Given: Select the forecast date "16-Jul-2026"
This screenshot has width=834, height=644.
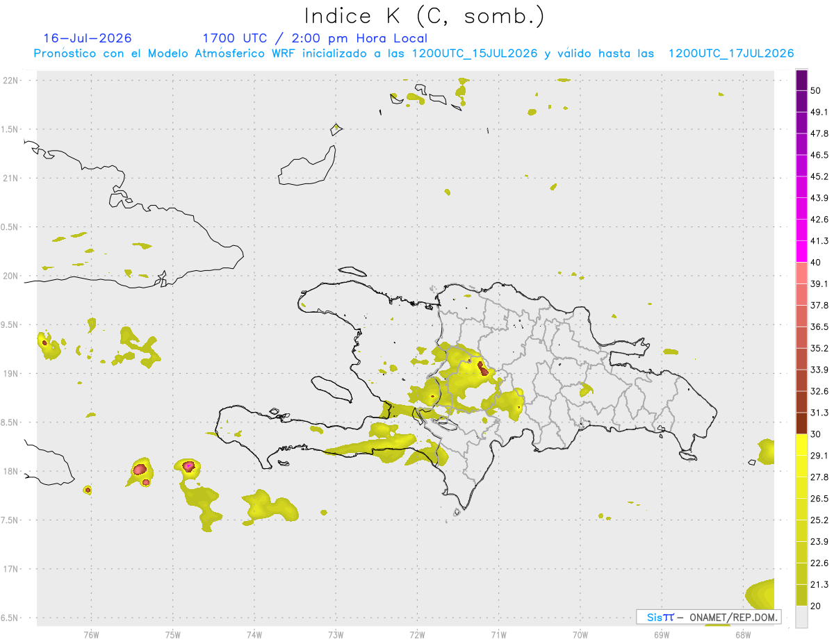Looking at the screenshot, I should click(88, 38).
